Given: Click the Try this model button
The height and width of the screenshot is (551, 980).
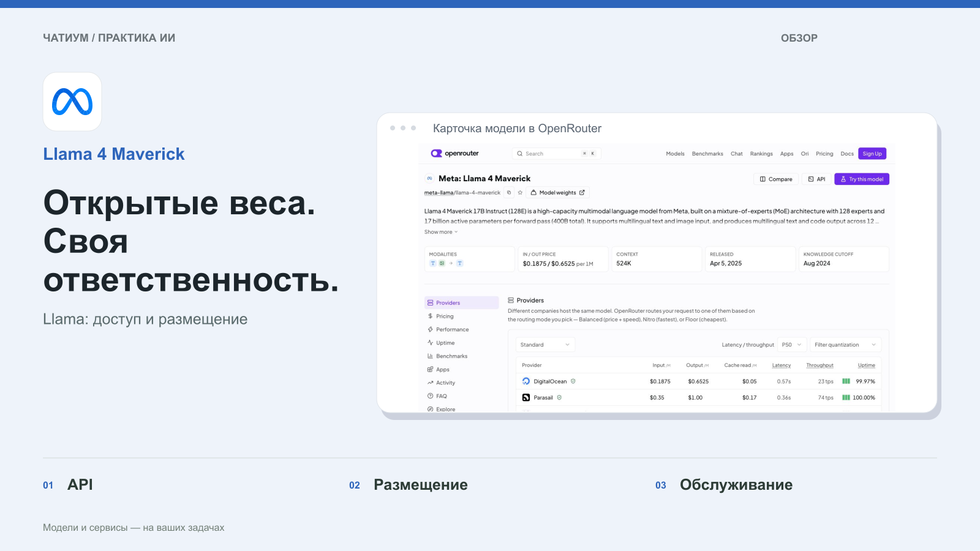Looking at the screenshot, I should [862, 179].
